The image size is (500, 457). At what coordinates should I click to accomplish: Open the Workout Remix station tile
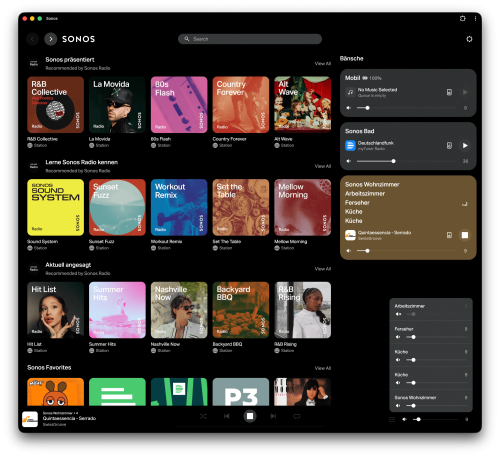pyautogui.click(x=179, y=207)
